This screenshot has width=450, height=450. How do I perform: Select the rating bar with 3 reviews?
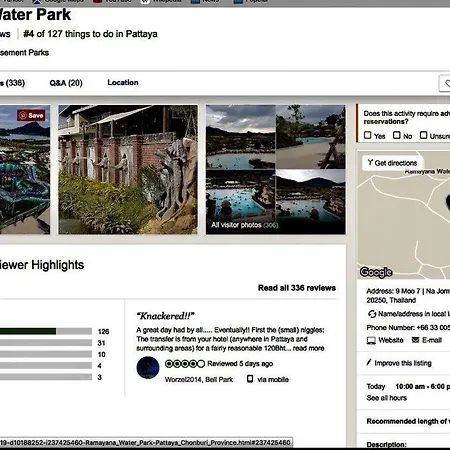coord(46,377)
